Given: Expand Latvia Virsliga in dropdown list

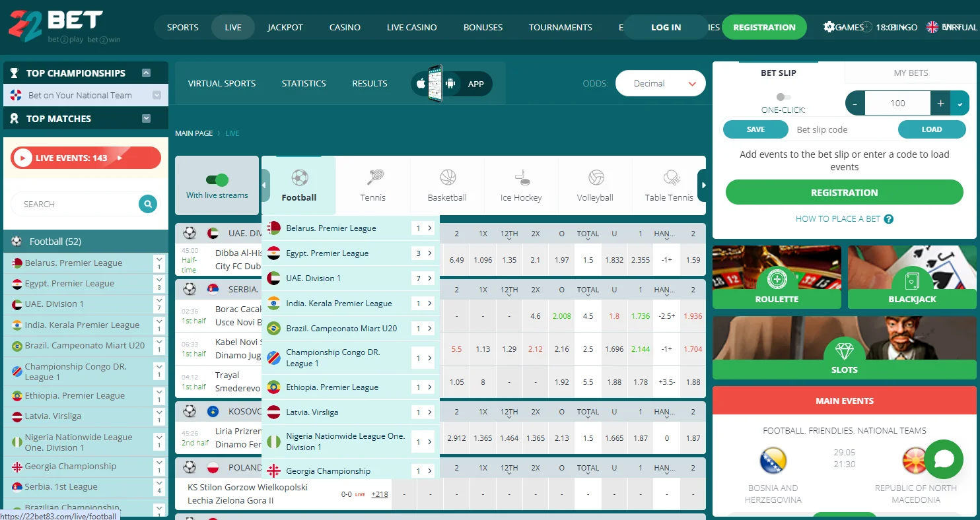Looking at the screenshot, I should (423, 412).
